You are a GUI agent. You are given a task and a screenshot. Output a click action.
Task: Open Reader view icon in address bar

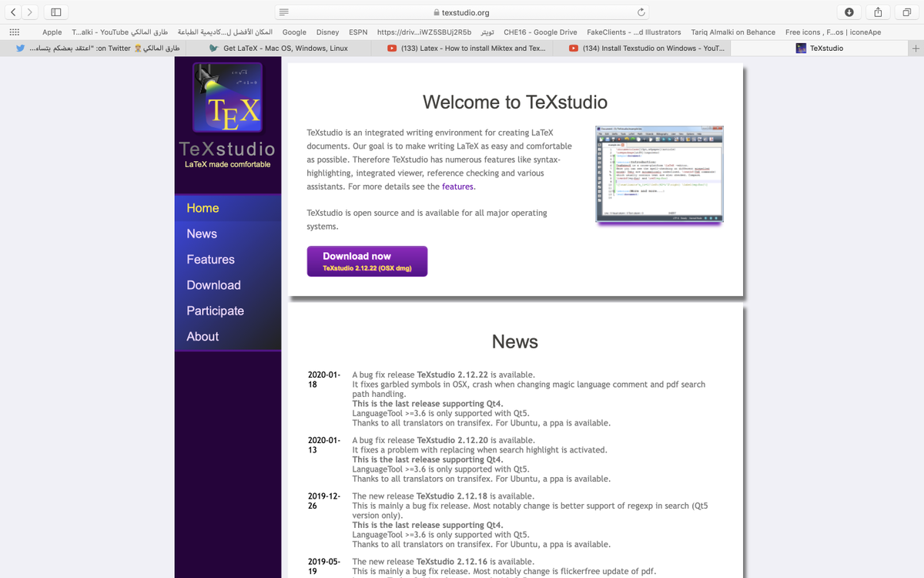(x=284, y=12)
